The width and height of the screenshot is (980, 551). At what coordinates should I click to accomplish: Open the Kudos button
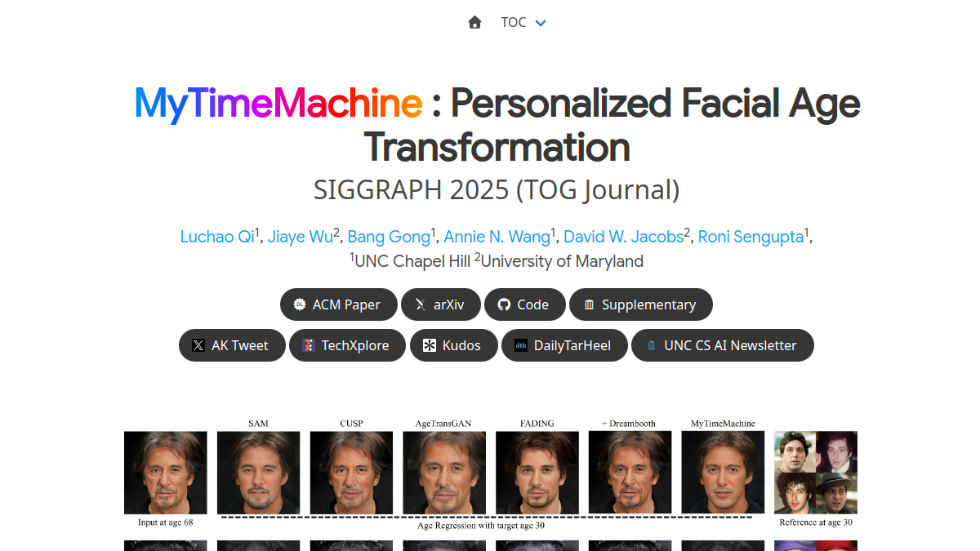click(454, 345)
